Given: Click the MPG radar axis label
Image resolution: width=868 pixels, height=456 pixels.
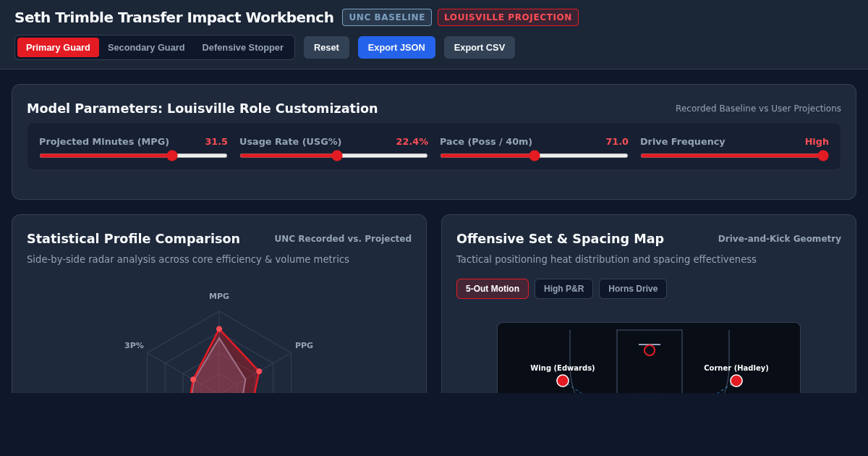Looking at the screenshot, I should coord(219,296).
